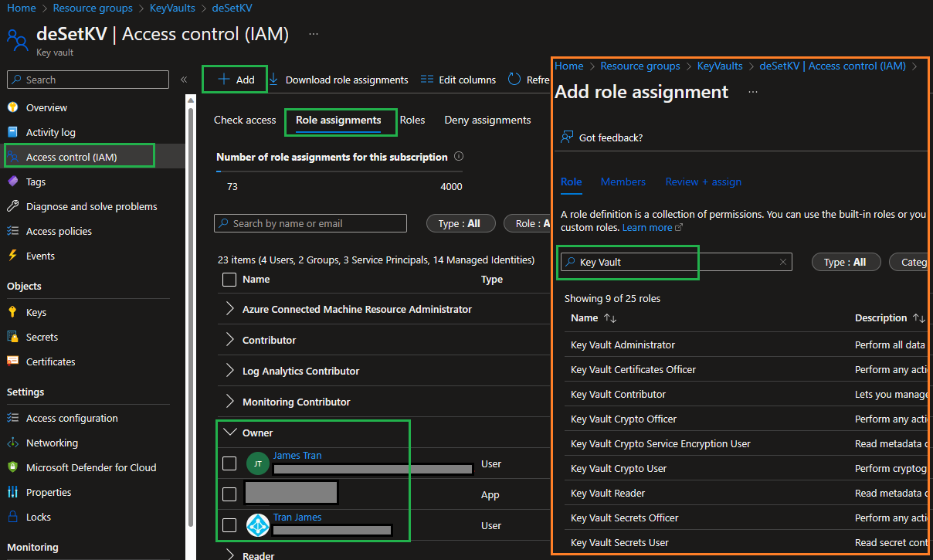Screen dimensions: 933x560
Task: Expand the Monitoring Contributor group
Action: click(x=229, y=402)
